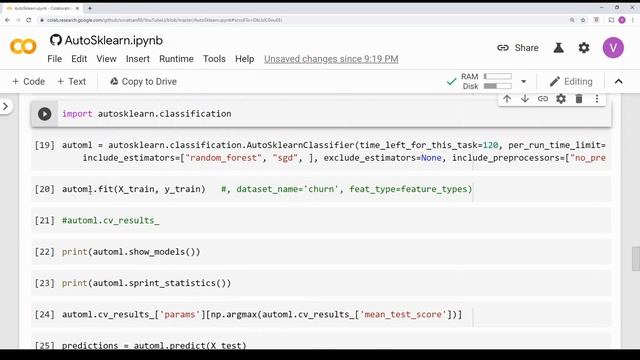Click the [22] execution count
The image size is (640, 360).
[x=44, y=252]
